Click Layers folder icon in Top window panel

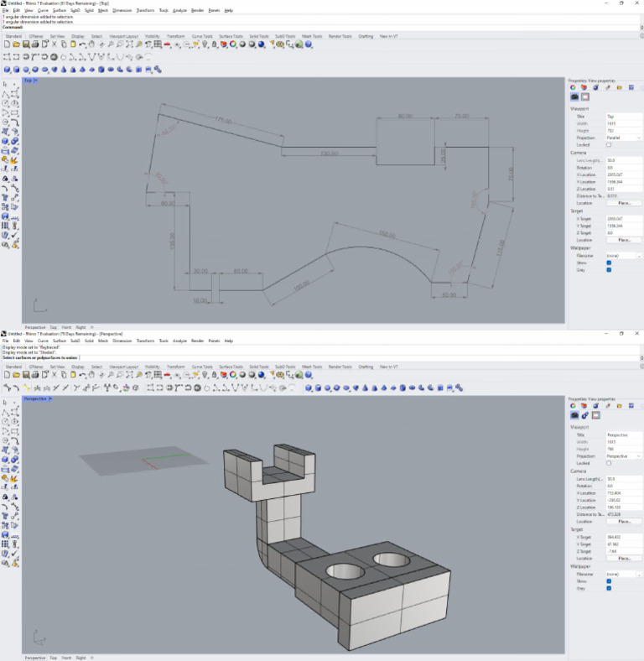point(619,88)
